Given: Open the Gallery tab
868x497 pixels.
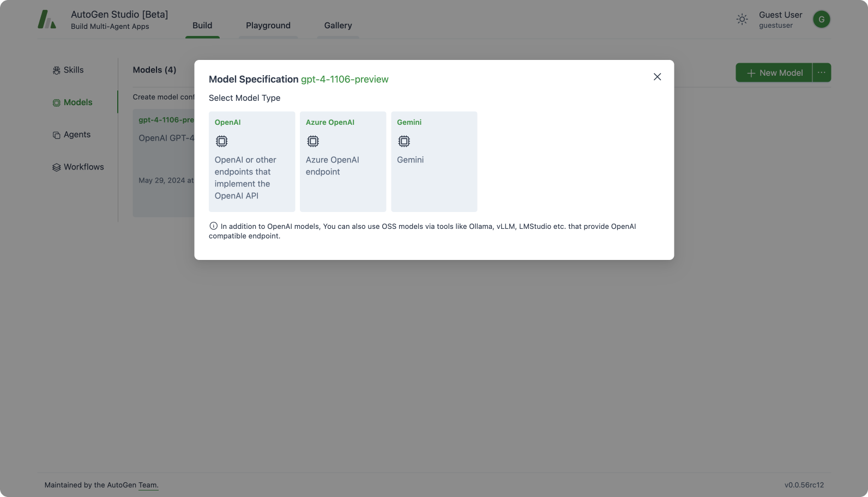Looking at the screenshot, I should (338, 26).
